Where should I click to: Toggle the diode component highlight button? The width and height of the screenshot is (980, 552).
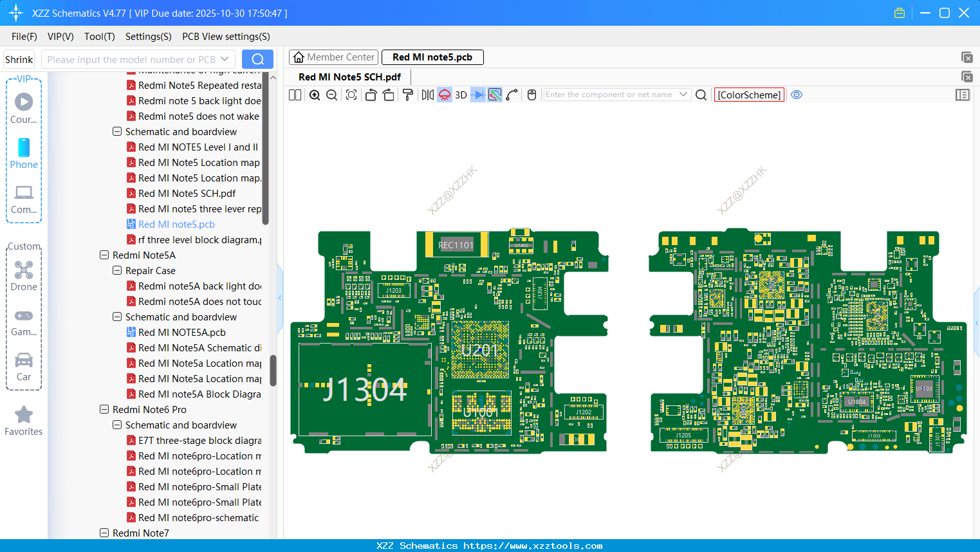[x=477, y=95]
